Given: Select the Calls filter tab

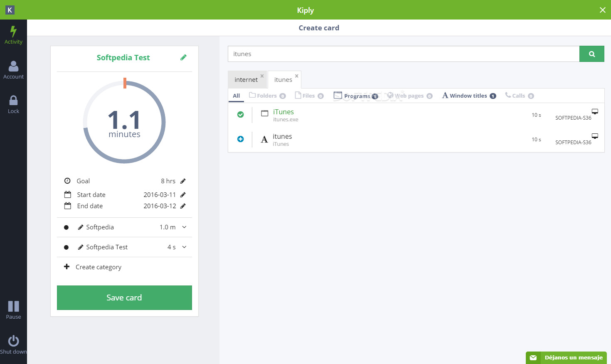Looking at the screenshot, I should tap(519, 96).
